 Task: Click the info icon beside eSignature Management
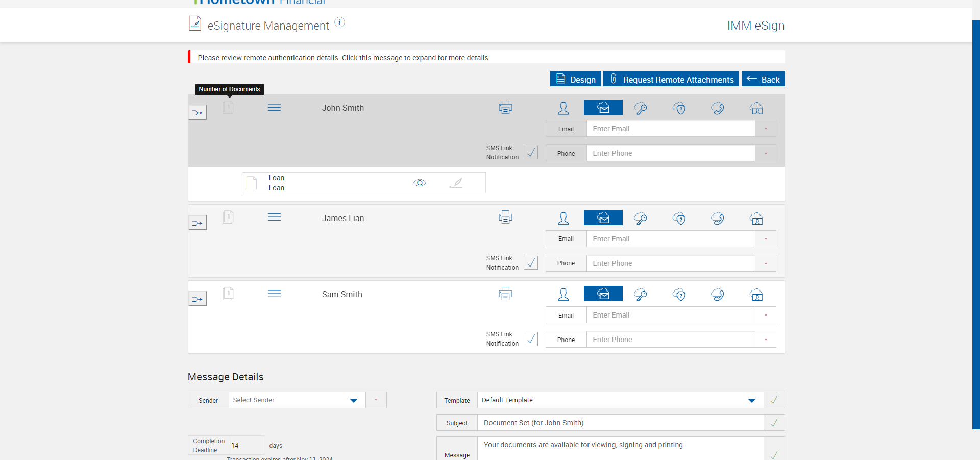pyautogui.click(x=339, y=22)
